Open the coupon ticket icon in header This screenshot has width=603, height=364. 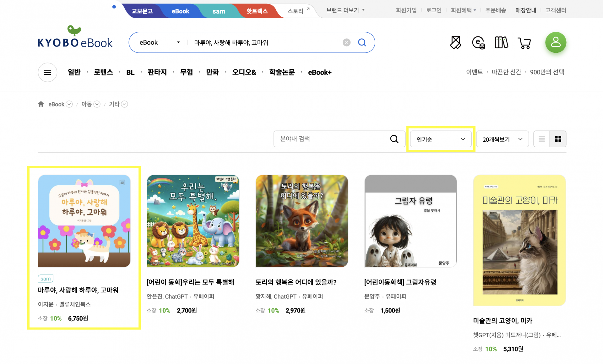click(x=455, y=42)
